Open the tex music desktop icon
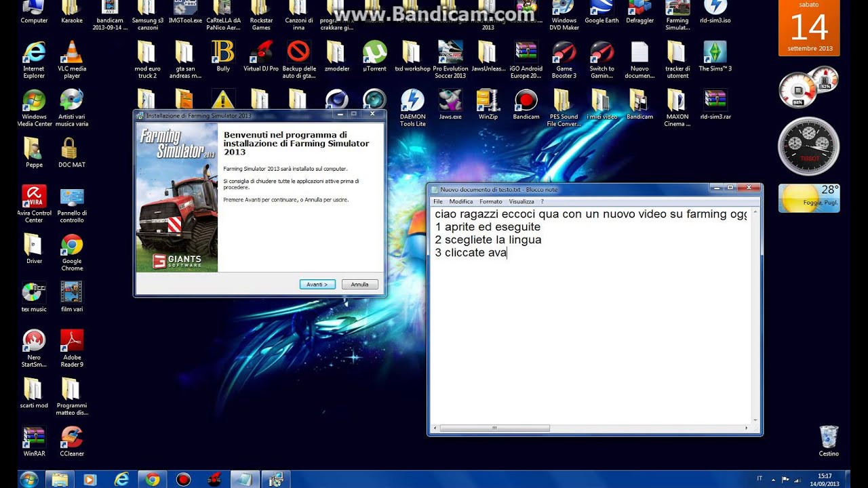The width and height of the screenshot is (868, 488). click(x=34, y=297)
